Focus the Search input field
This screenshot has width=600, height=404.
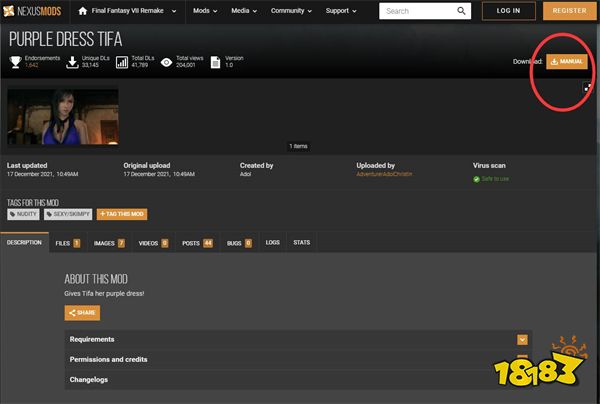(417, 11)
